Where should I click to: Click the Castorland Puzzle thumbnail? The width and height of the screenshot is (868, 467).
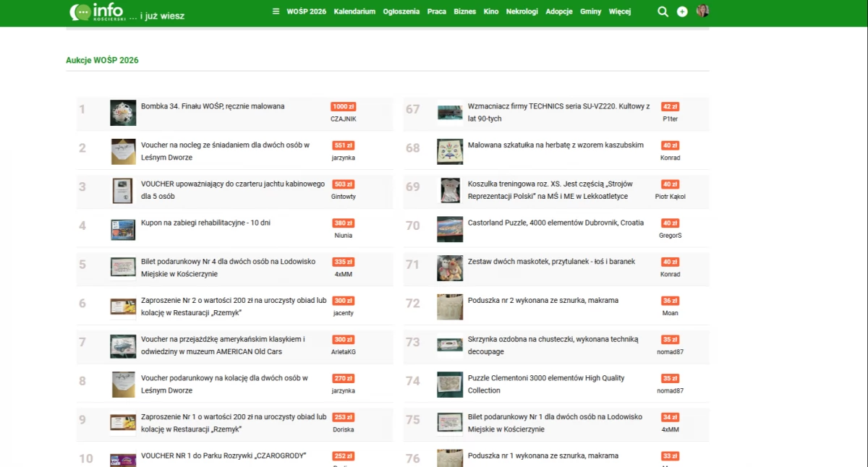click(x=450, y=229)
